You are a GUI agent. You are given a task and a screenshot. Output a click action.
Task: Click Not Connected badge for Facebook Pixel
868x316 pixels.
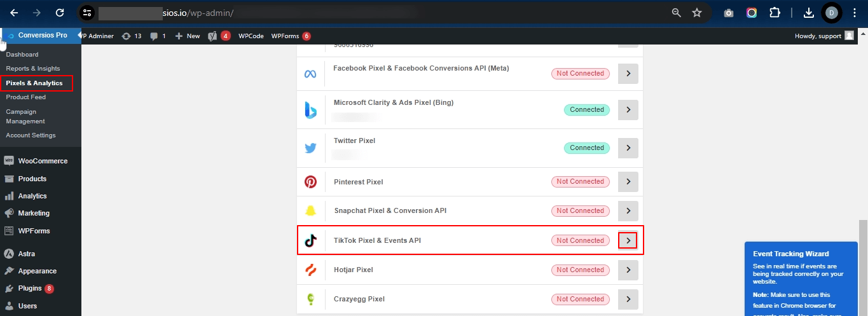coord(580,74)
